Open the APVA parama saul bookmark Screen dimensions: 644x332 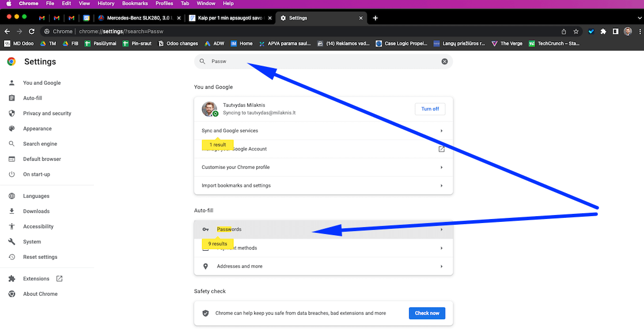tap(284, 43)
